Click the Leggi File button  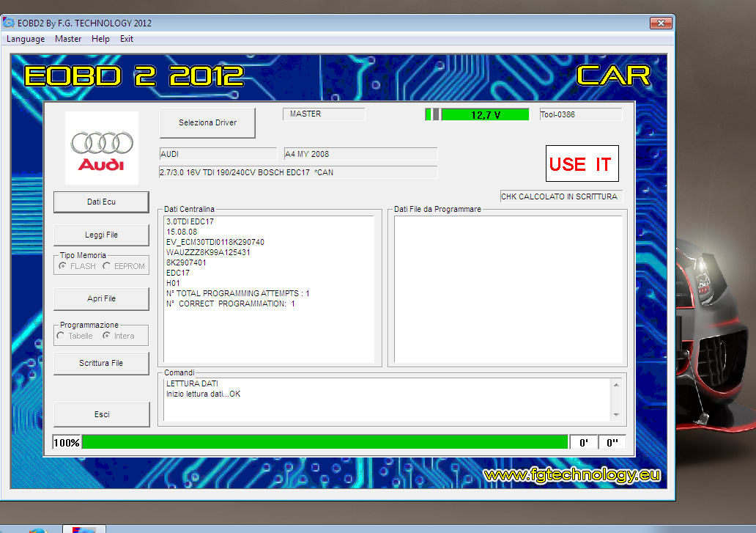coord(101,235)
